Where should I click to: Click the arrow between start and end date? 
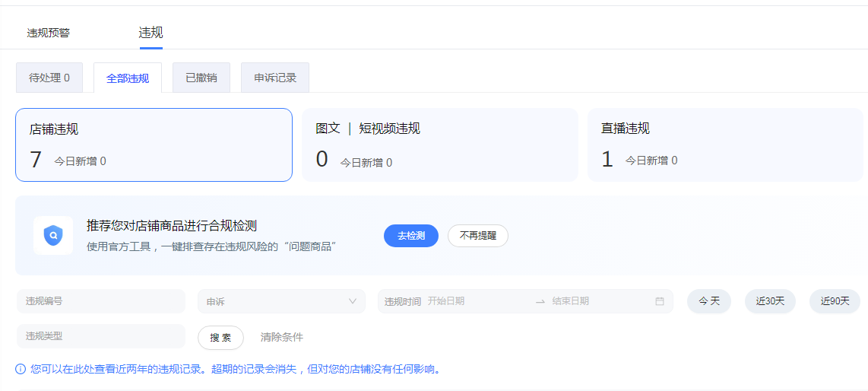pyautogui.click(x=540, y=301)
